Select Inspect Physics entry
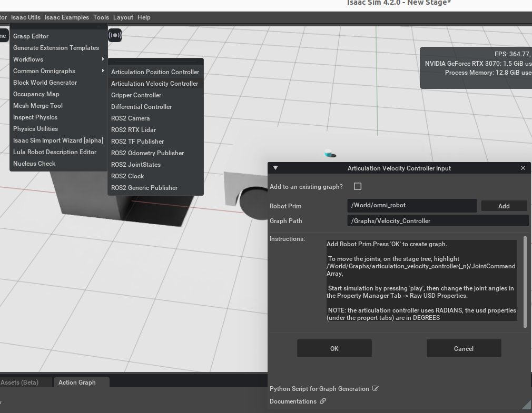The width and height of the screenshot is (532, 413). (x=58, y=117)
